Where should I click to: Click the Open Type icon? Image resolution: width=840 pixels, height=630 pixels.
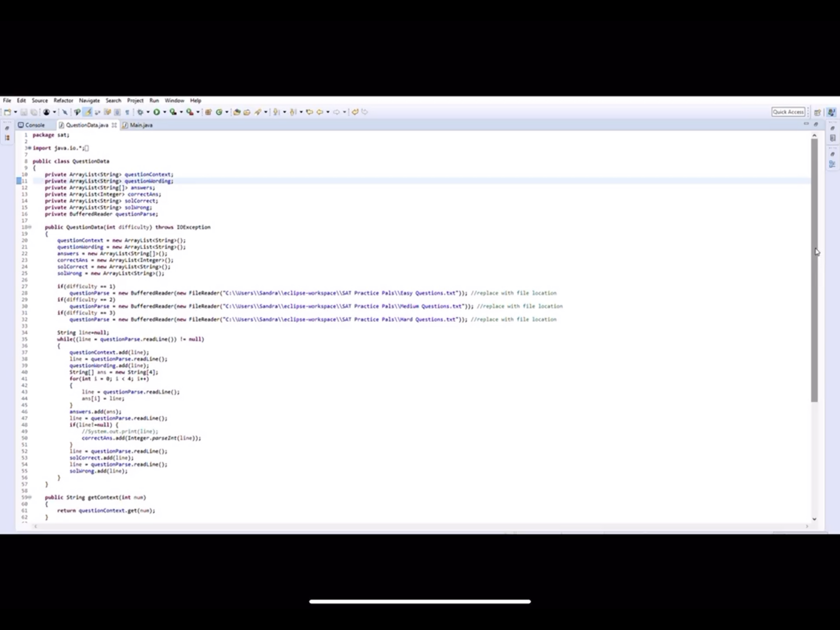point(236,112)
